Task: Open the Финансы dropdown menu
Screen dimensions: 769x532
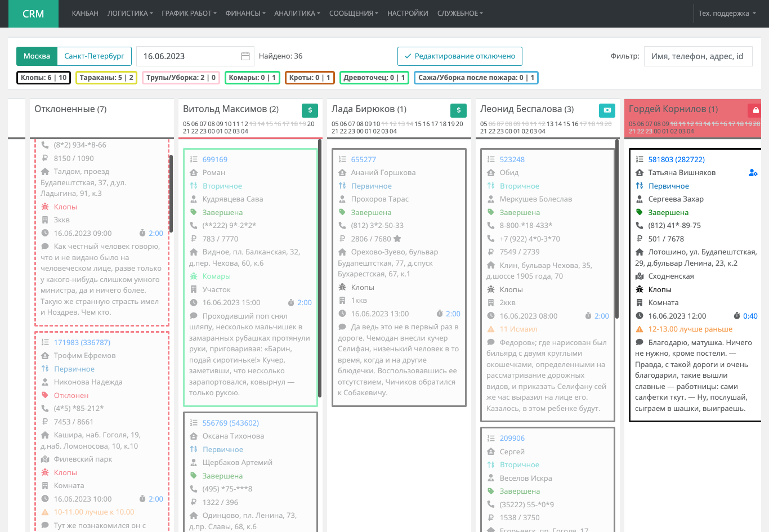Action: coord(245,14)
